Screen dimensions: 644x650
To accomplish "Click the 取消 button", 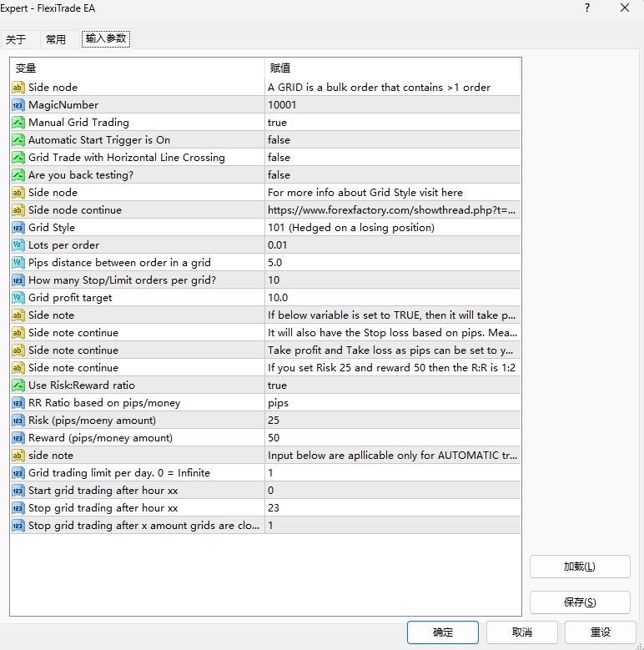I will pyautogui.click(x=521, y=632).
